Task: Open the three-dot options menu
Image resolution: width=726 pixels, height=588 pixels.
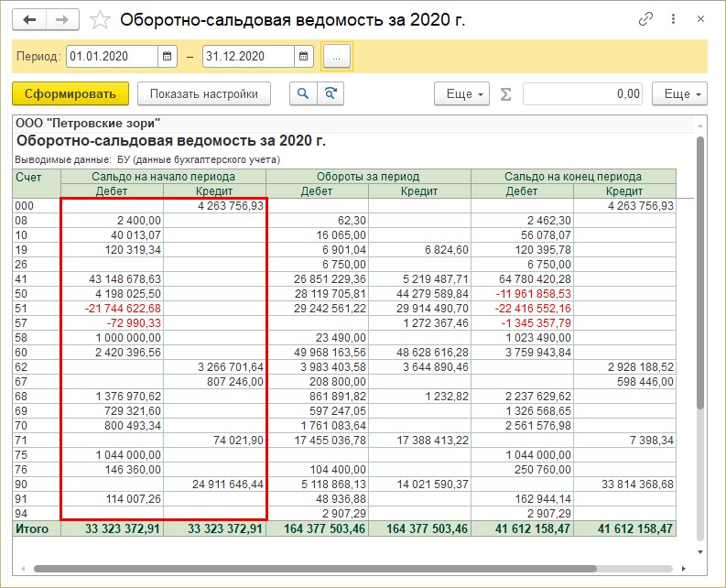Action: [673, 19]
